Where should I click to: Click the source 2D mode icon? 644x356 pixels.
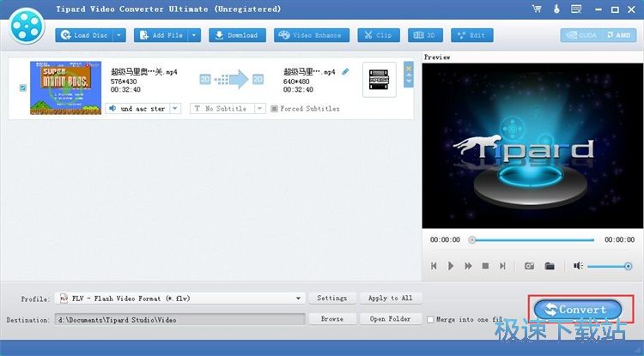pyautogui.click(x=205, y=79)
